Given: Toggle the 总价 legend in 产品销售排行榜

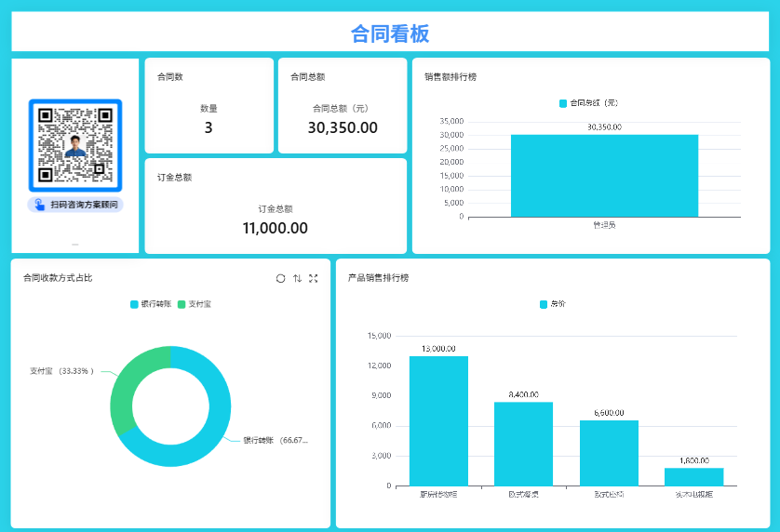Looking at the screenshot, I should point(552,304).
